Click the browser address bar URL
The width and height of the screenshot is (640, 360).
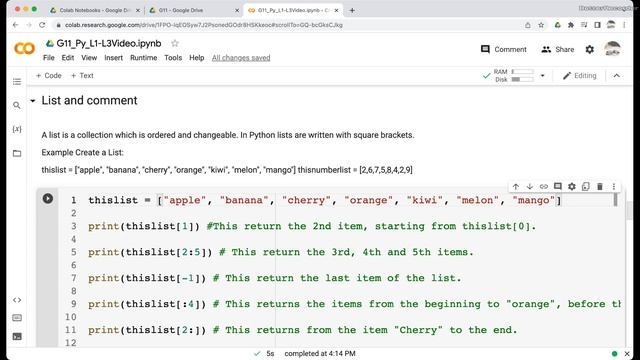point(204,25)
